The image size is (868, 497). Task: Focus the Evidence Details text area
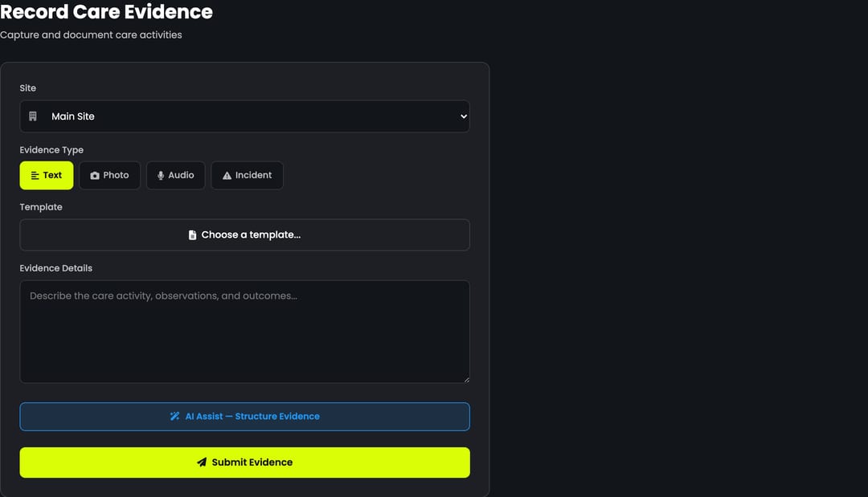coord(244,332)
